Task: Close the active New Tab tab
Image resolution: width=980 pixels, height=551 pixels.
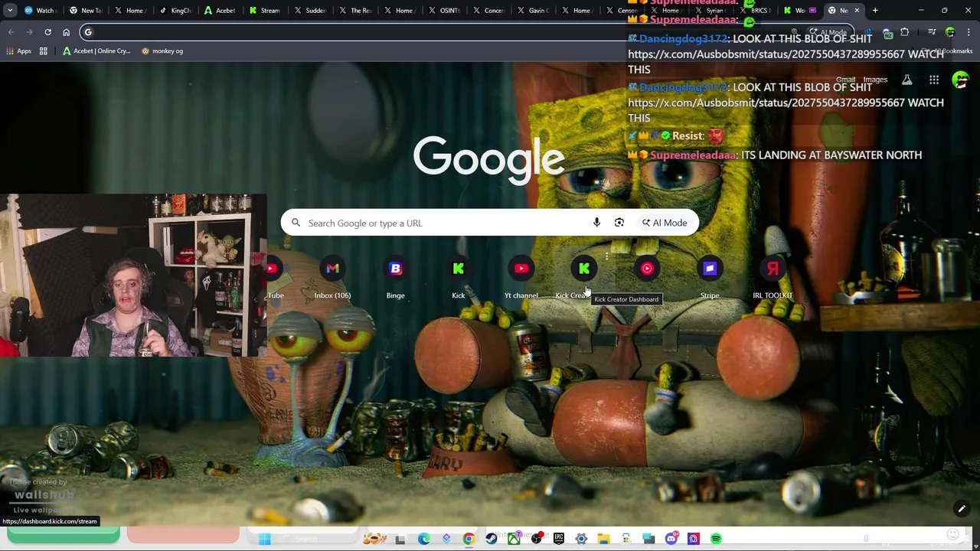Action: pos(857,11)
